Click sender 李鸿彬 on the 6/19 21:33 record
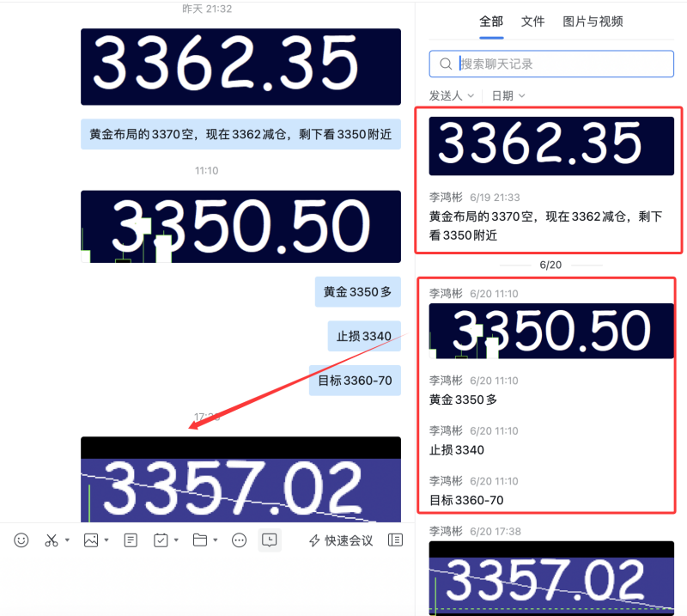The image size is (687, 616). pos(446,198)
